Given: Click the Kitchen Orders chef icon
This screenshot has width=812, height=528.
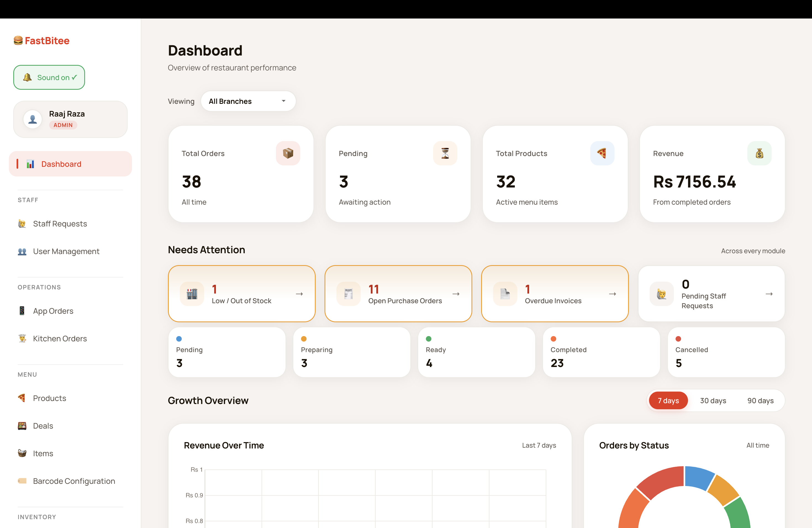Looking at the screenshot, I should tap(22, 338).
